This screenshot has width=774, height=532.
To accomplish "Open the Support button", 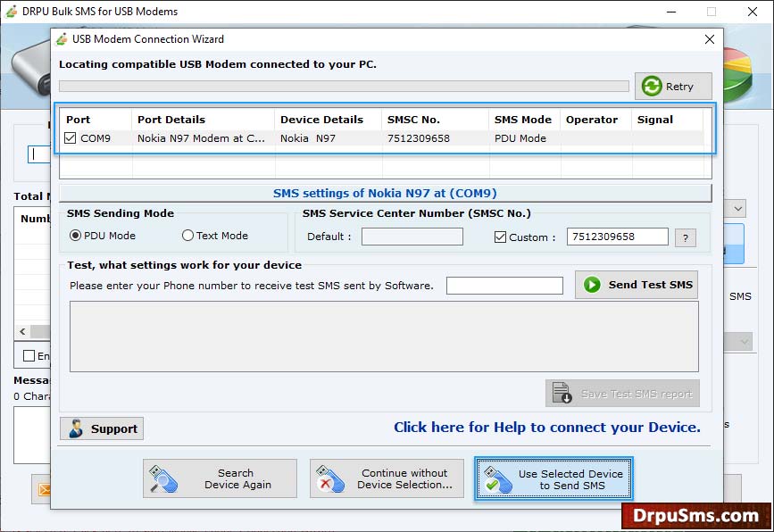I will pos(102,428).
